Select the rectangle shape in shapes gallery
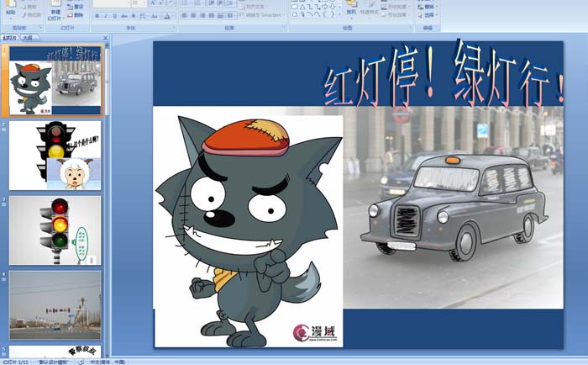Viewport: 588px width, 365px height. pyautogui.click(x=295, y=7)
